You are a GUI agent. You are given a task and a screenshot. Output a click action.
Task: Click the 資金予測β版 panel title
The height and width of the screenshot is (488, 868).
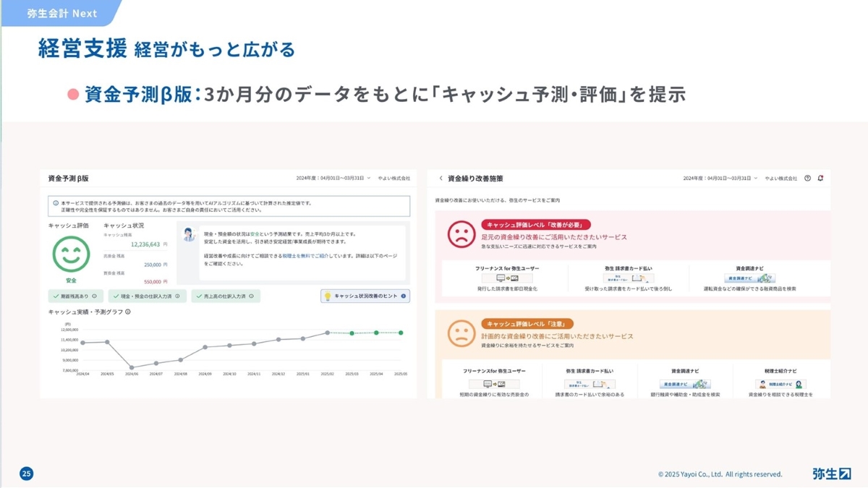click(x=69, y=178)
